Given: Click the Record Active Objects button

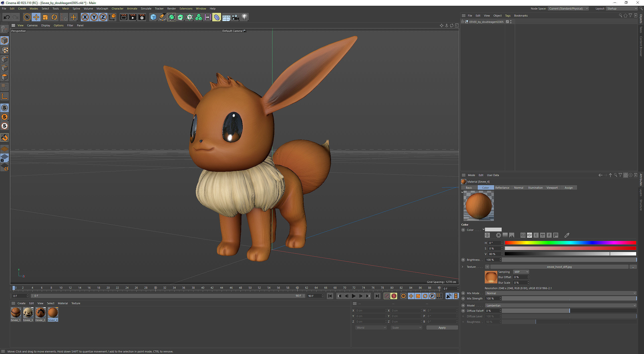Looking at the screenshot, I should pyautogui.click(x=387, y=296).
